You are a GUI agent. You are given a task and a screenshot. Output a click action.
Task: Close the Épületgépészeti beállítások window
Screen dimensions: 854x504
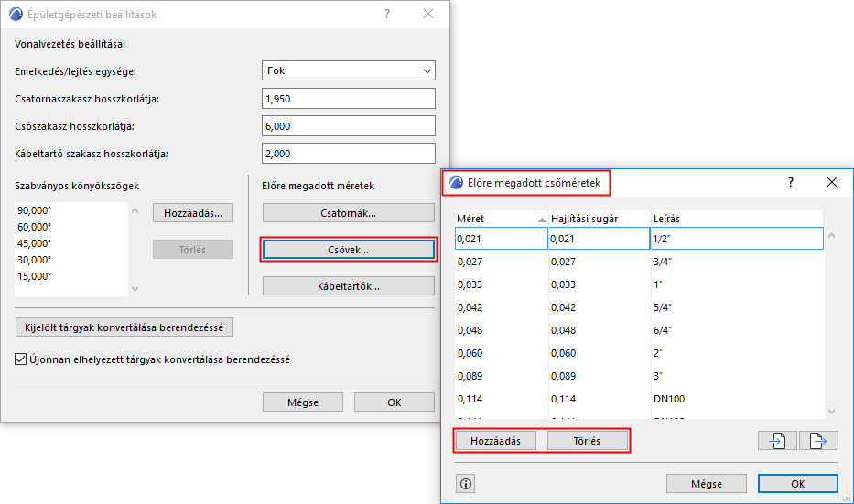tap(428, 14)
